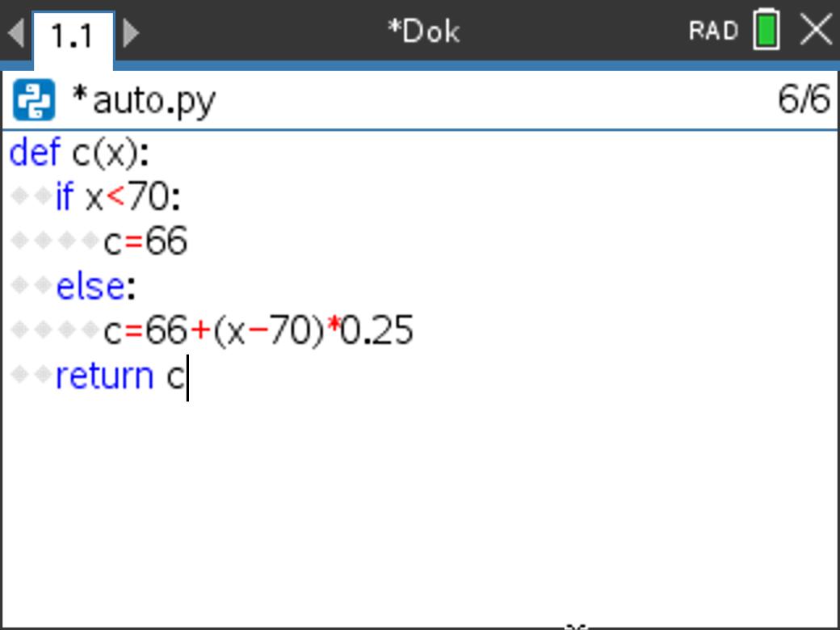Click the return keyword

tap(104, 376)
